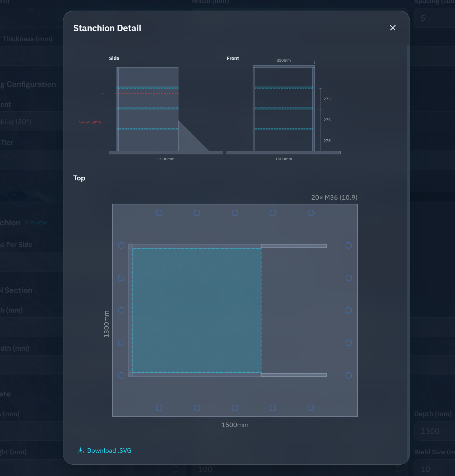Image resolution: width=455 pixels, height=476 pixels.
Task: Click the red h=757.5mm height annotation
Action: (x=90, y=122)
